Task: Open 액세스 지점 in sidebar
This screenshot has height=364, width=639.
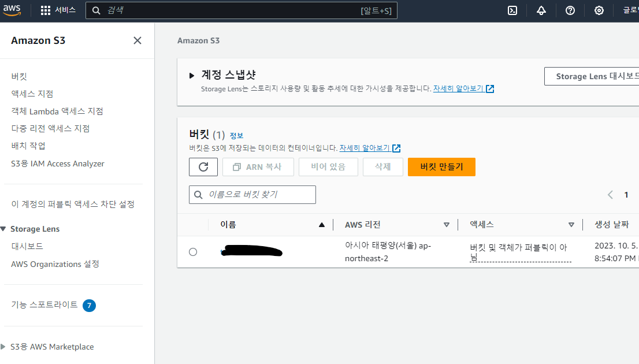Action: point(32,94)
